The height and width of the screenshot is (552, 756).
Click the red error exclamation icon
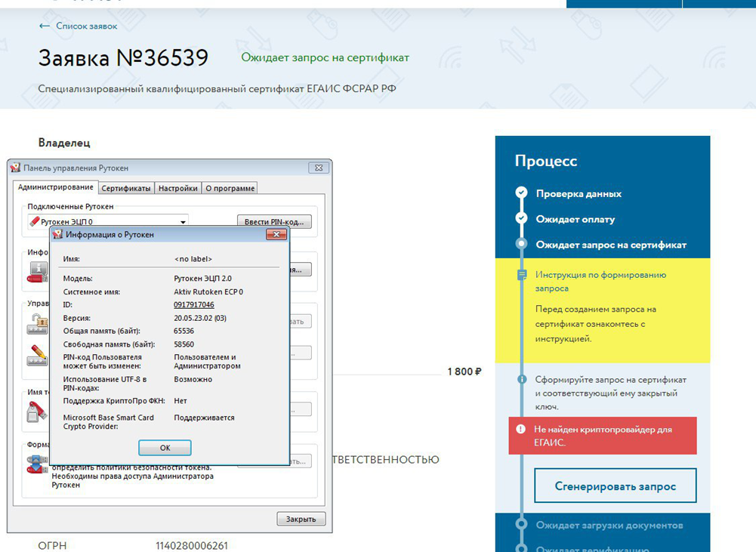click(520, 429)
